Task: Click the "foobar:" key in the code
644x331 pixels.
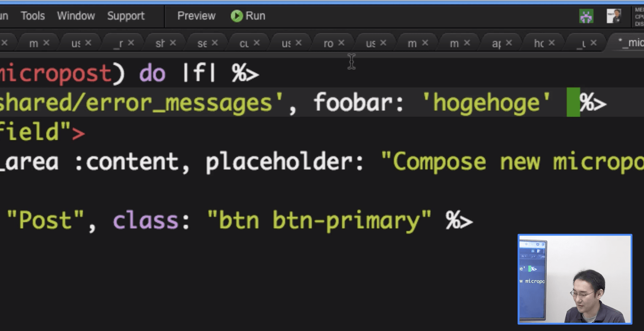Action: (x=358, y=103)
